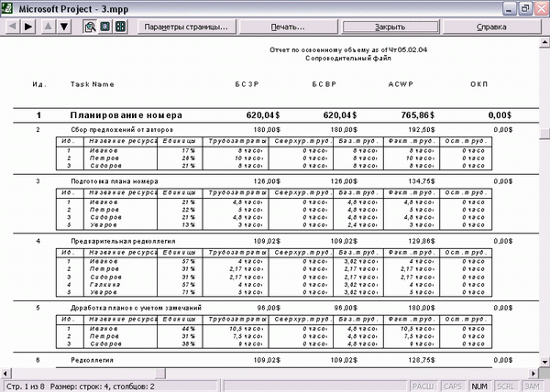This screenshot has height=392, width=550.
Task: Select the 'Планирование номера' summary task
Action: 126,115
